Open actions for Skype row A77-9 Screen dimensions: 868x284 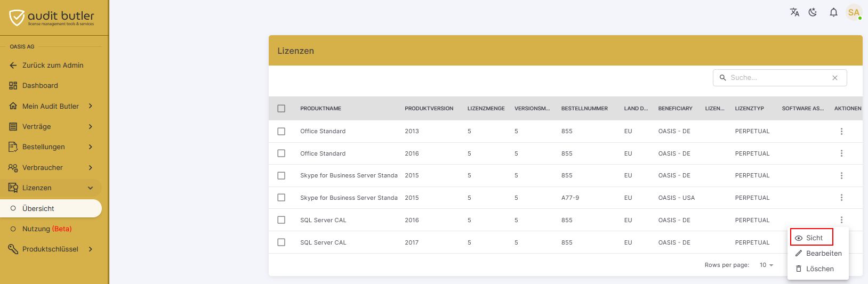tap(841, 198)
